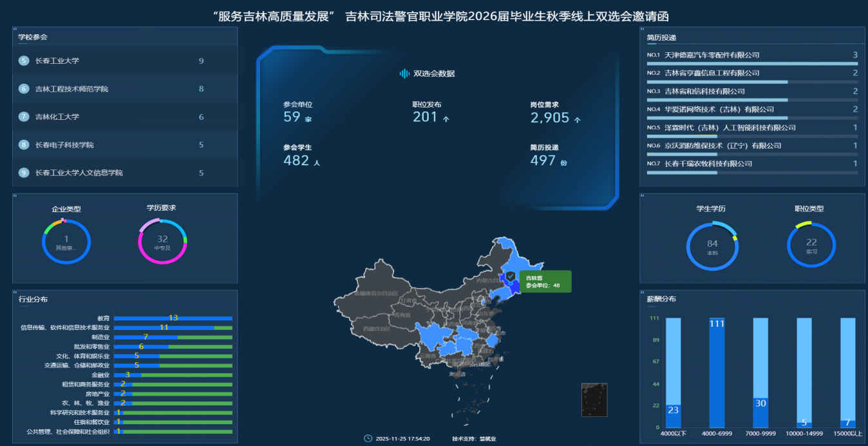Viewport: 868px width, 446px height.
Task: Click rank badge 9 for 长春工业大学人文信息学院
Action: point(24,173)
